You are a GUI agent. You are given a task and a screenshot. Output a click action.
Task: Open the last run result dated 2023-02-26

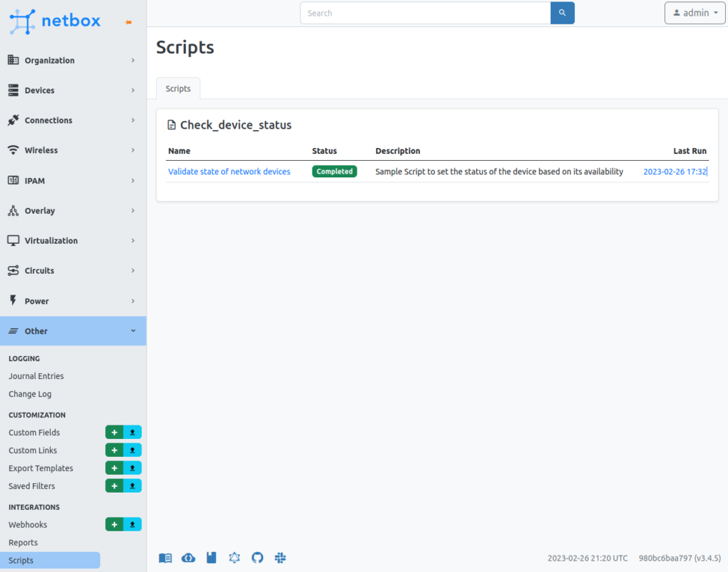(x=675, y=172)
